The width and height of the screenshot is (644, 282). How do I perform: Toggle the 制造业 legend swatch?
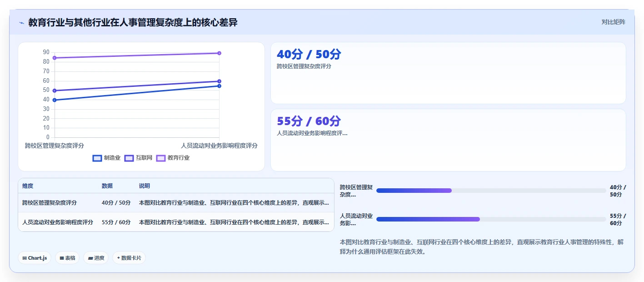(97, 158)
